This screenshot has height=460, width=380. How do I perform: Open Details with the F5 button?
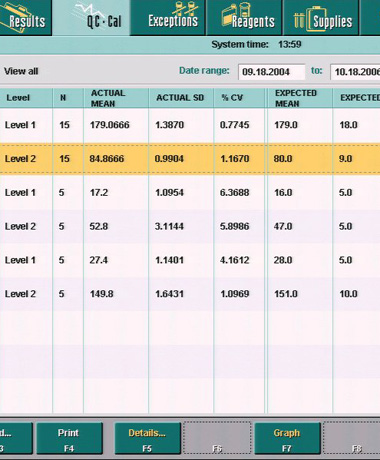(x=148, y=438)
